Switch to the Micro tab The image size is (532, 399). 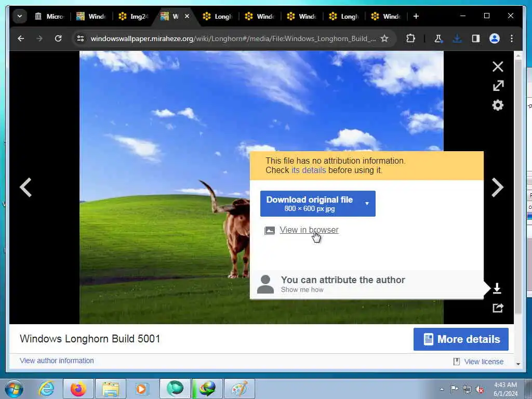click(49, 16)
